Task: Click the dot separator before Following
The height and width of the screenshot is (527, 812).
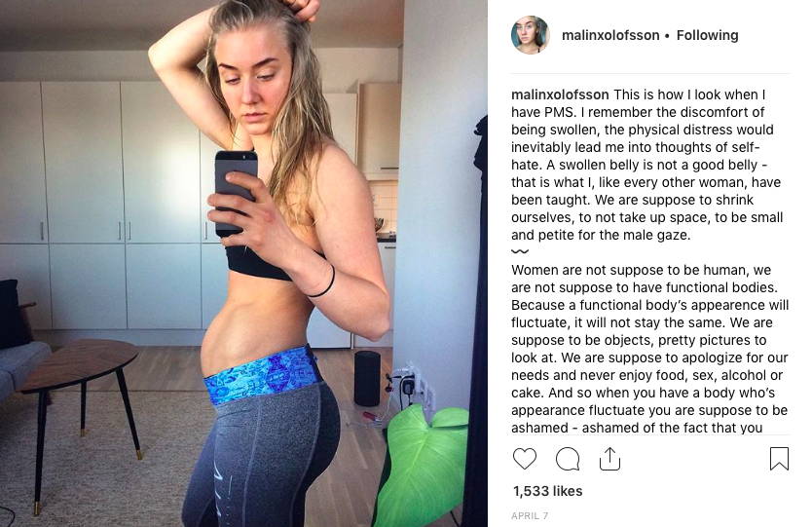Action: pyautogui.click(x=667, y=36)
